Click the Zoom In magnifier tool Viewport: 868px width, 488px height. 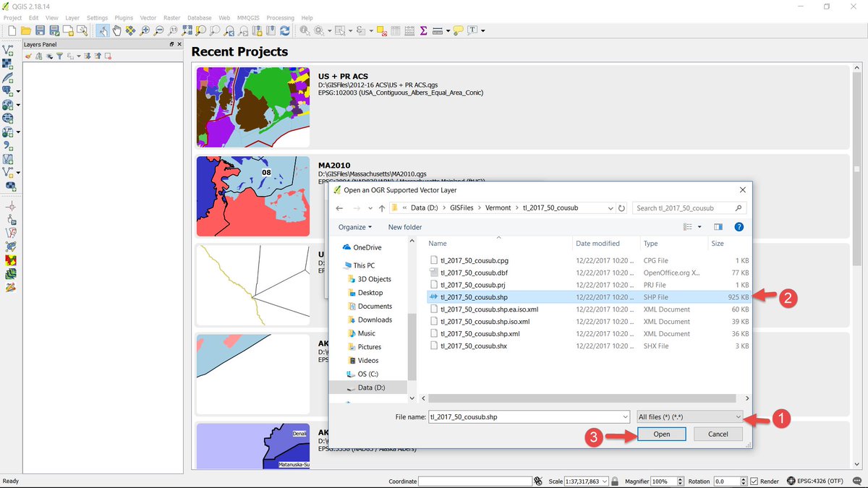click(x=145, y=30)
